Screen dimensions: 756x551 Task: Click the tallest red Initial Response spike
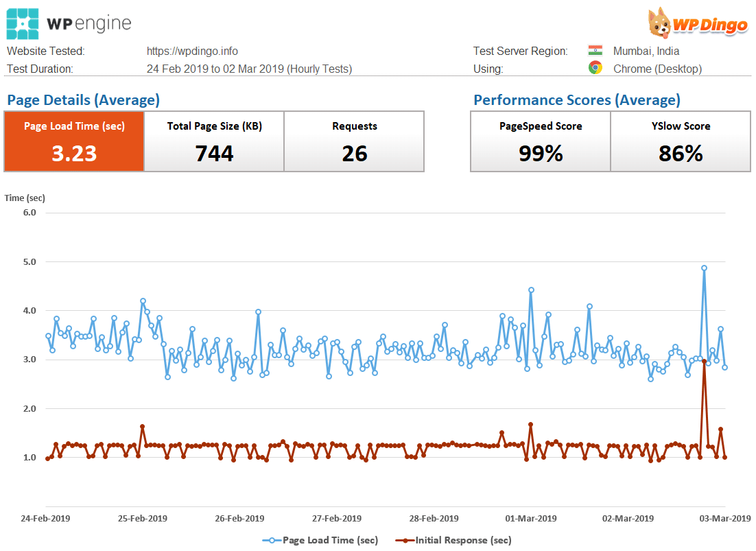(x=704, y=361)
